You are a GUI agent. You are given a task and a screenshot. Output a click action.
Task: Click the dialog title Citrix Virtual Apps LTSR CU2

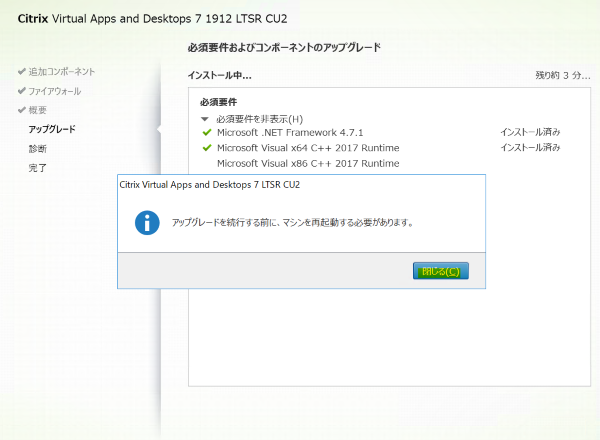[210, 185]
